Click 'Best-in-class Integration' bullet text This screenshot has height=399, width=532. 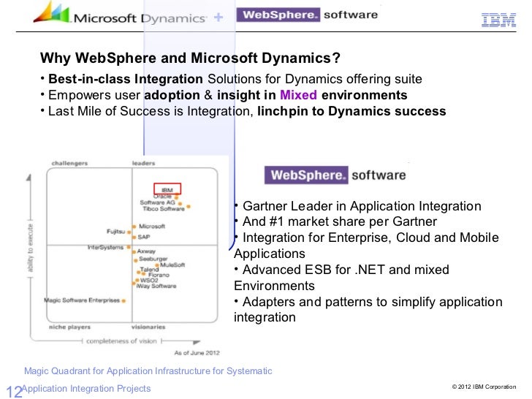click(126, 79)
